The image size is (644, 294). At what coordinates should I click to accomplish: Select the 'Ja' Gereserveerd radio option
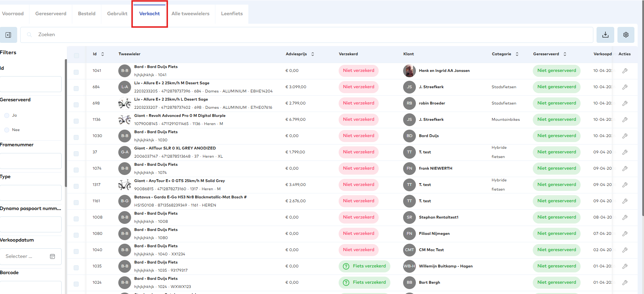(7, 115)
